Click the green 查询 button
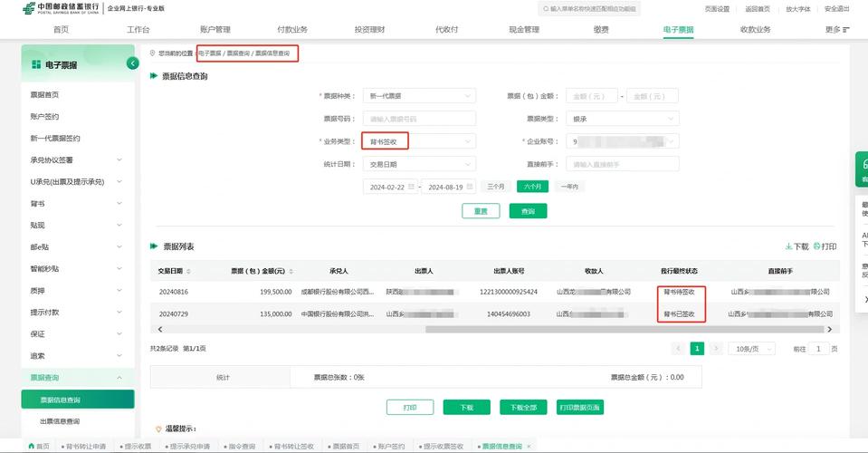 pos(528,211)
